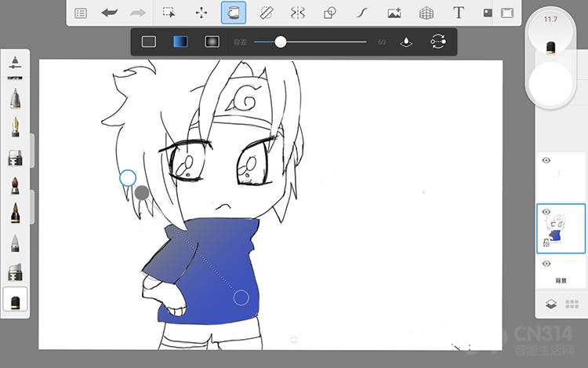Undo the last action
Viewport: 588px width, 368px height.
click(x=110, y=13)
